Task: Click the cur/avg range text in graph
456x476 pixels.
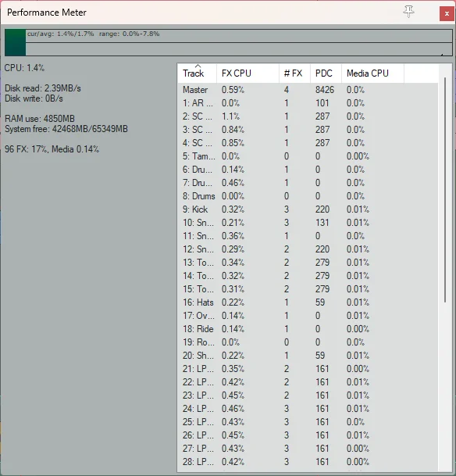Action: pos(93,34)
